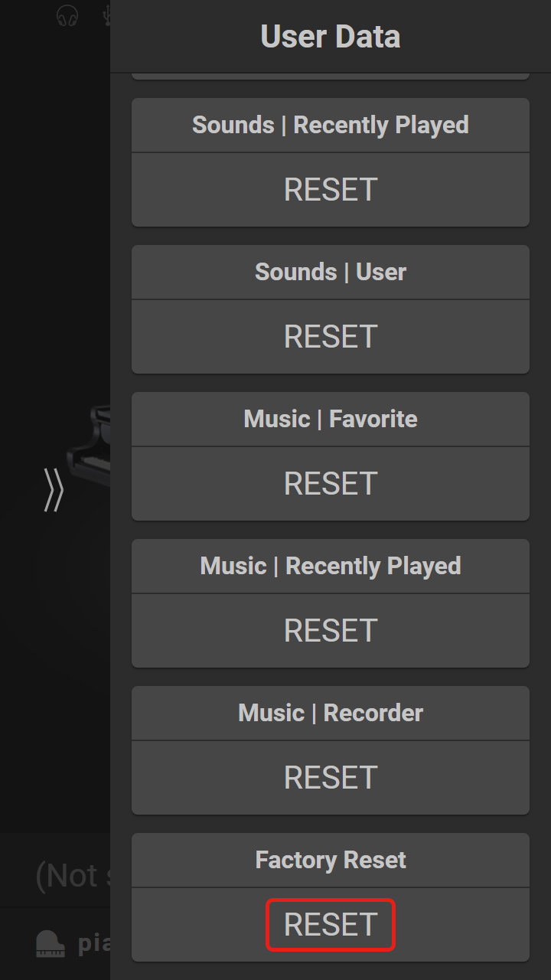Click RESET under Factory Reset

[331, 925]
